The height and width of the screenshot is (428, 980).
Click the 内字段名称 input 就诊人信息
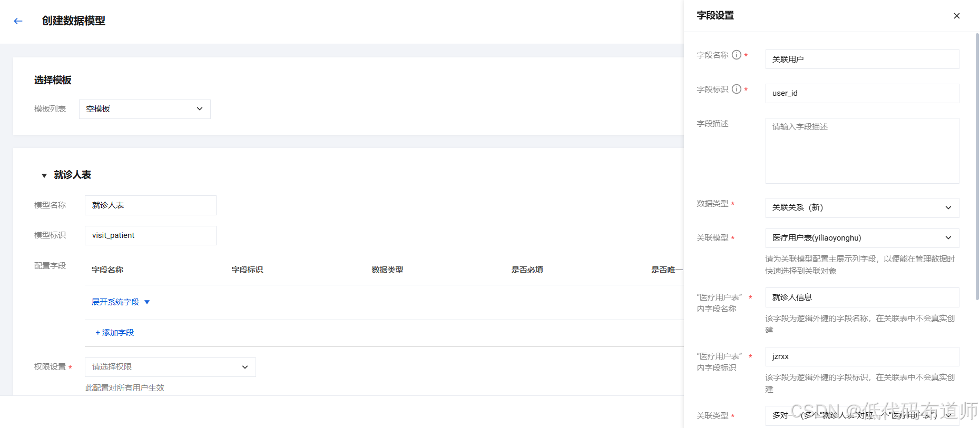(x=862, y=297)
